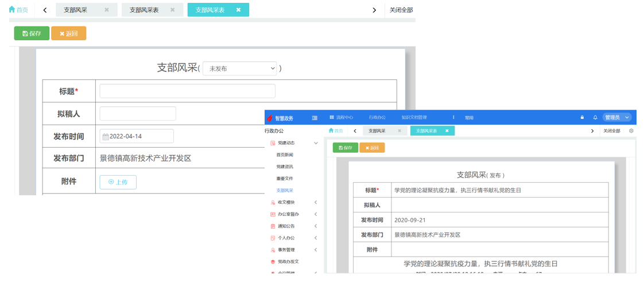Click the empty 拟稿人 input field

click(x=138, y=114)
